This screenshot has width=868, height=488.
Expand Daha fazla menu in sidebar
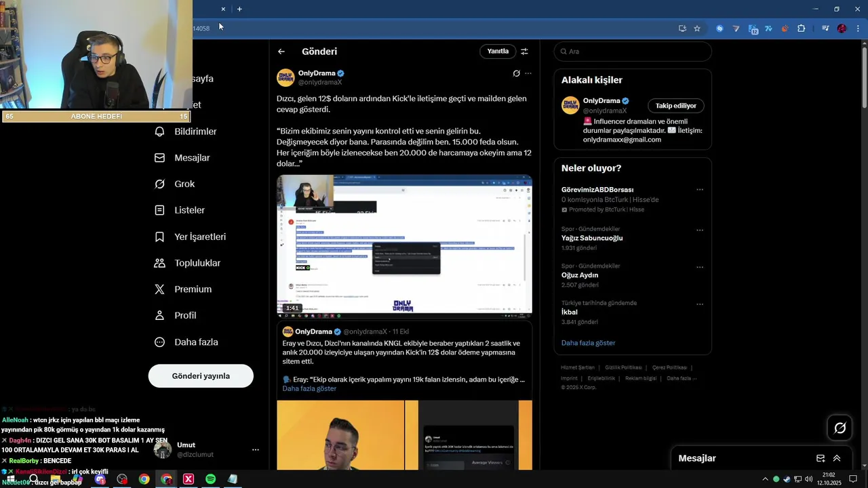click(x=186, y=342)
